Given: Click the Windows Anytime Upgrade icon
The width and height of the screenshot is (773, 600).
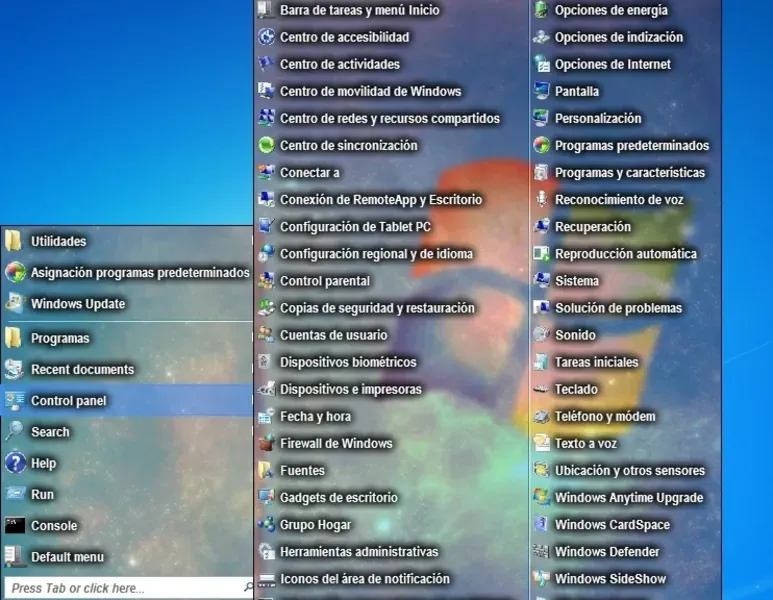Looking at the screenshot, I should [x=541, y=497].
